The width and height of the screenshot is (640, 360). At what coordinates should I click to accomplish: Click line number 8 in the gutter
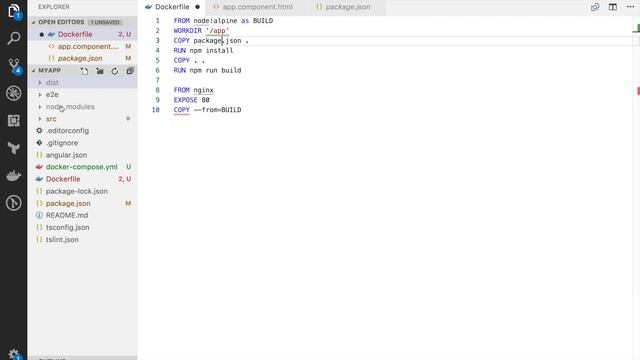pos(158,90)
